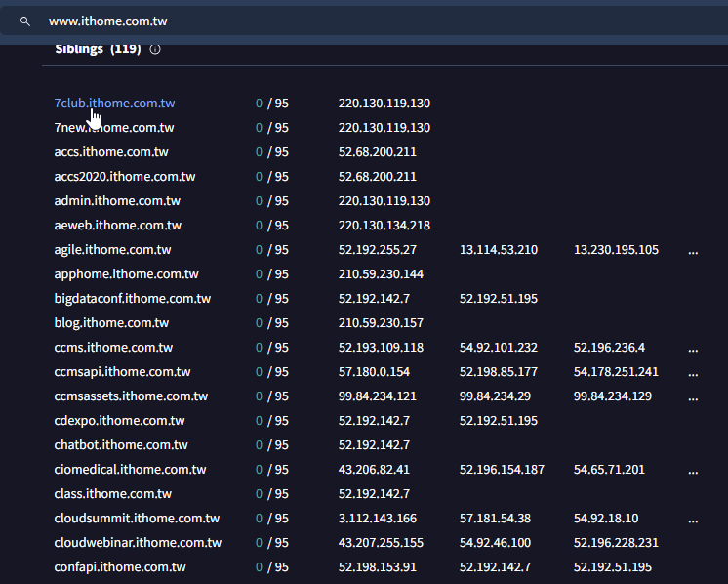This screenshot has height=584, width=728.
Task: Click IP 210.59.230.144 in apphome row
Action: pos(381,273)
